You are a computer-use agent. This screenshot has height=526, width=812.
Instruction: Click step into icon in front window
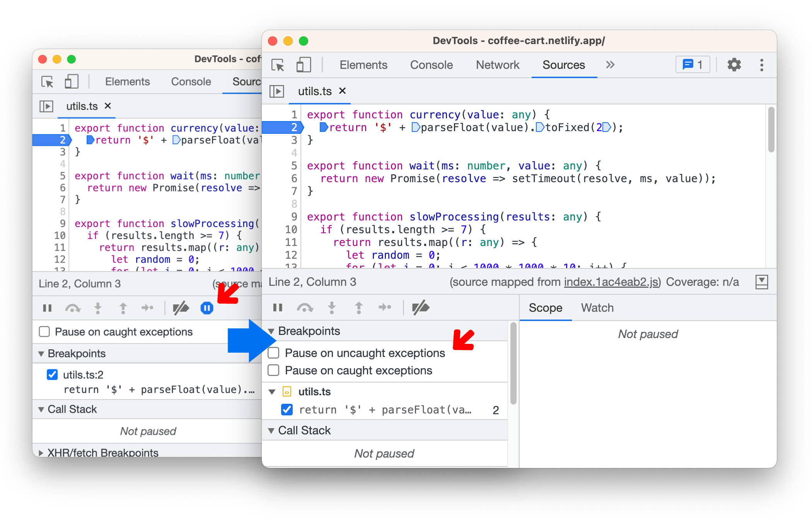click(x=332, y=308)
